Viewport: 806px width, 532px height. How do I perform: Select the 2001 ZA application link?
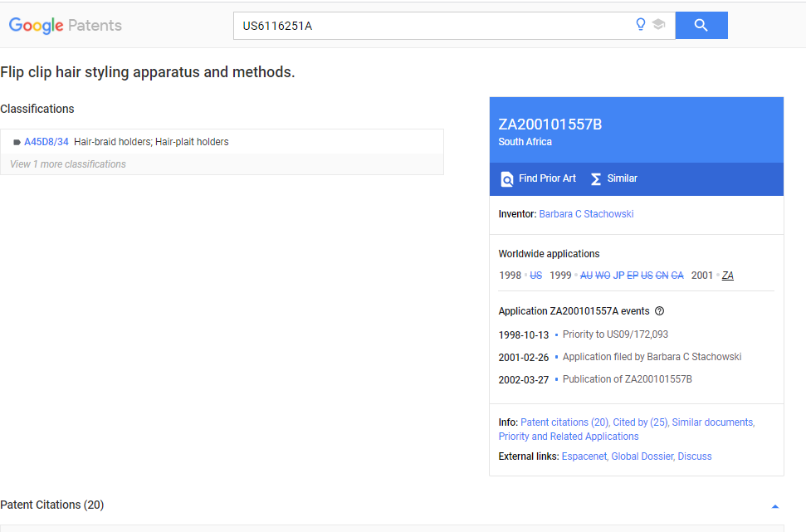pyautogui.click(x=727, y=276)
